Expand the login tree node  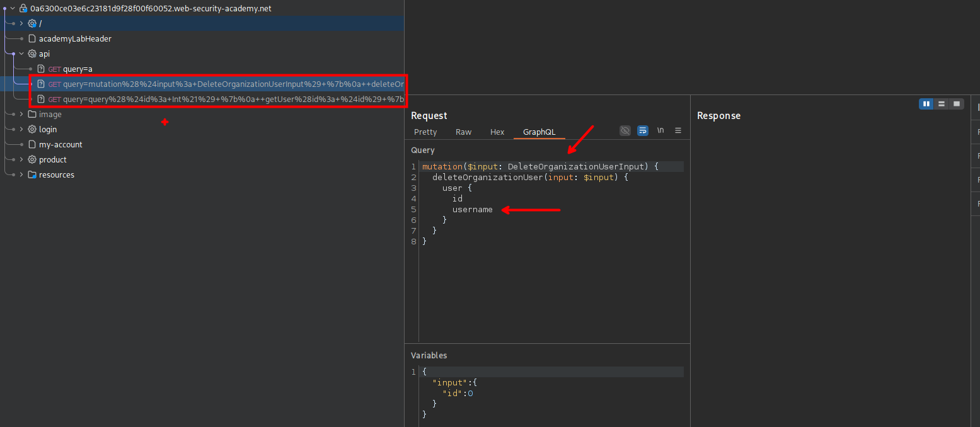coord(21,130)
